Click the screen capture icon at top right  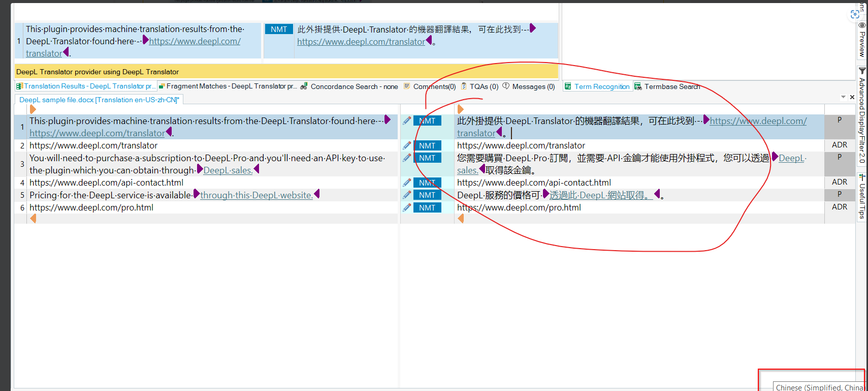click(855, 14)
